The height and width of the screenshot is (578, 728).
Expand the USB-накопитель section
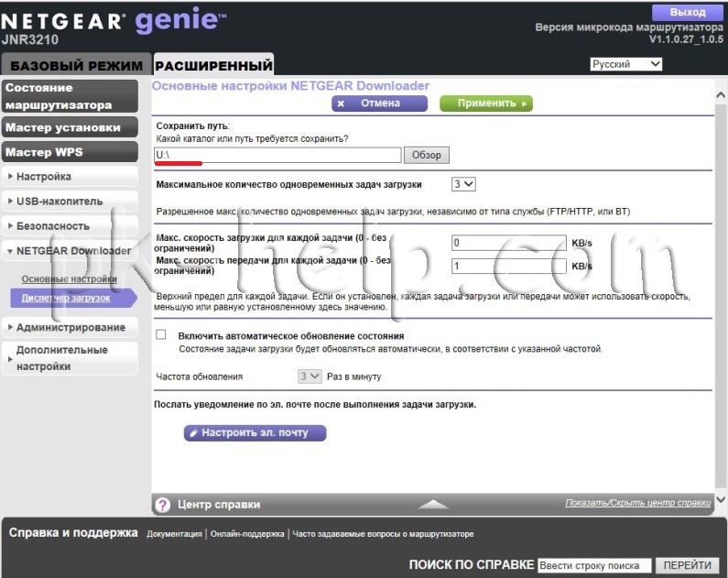(x=71, y=201)
